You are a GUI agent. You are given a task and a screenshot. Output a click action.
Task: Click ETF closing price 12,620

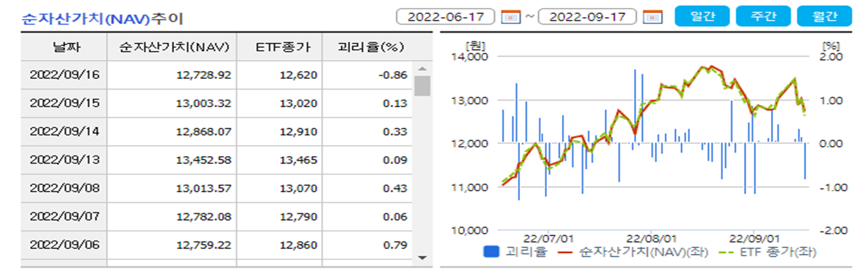tap(299, 75)
